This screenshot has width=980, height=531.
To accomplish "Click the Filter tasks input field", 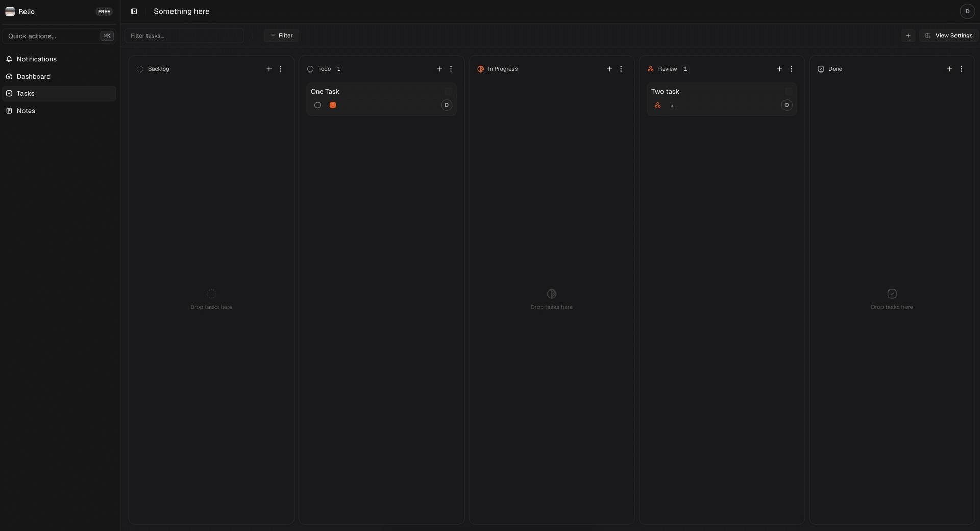I will click(x=185, y=35).
